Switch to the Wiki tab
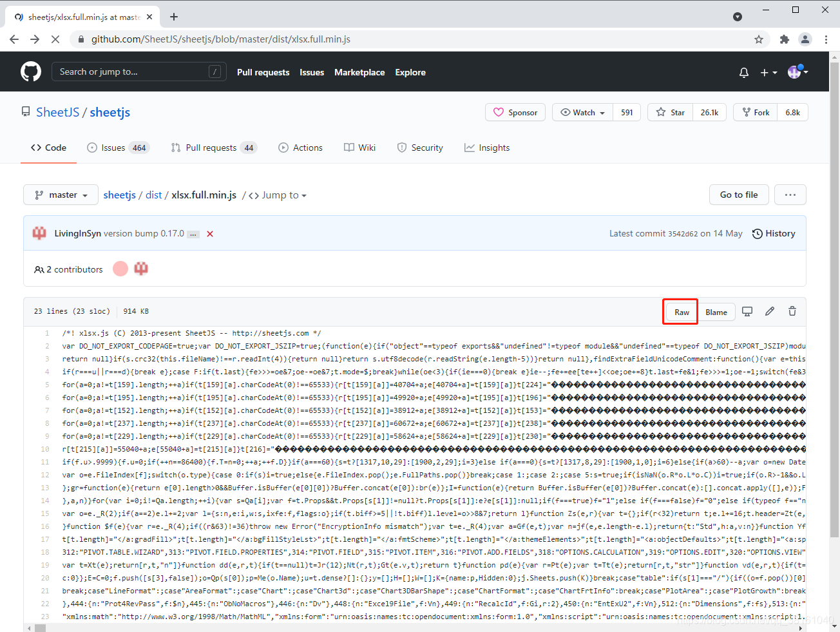The width and height of the screenshot is (840, 632). [359, 148]
